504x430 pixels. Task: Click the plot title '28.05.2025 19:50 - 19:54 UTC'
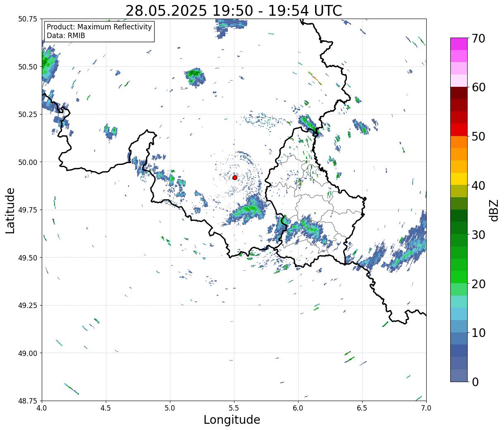click(x=234, y=11)
